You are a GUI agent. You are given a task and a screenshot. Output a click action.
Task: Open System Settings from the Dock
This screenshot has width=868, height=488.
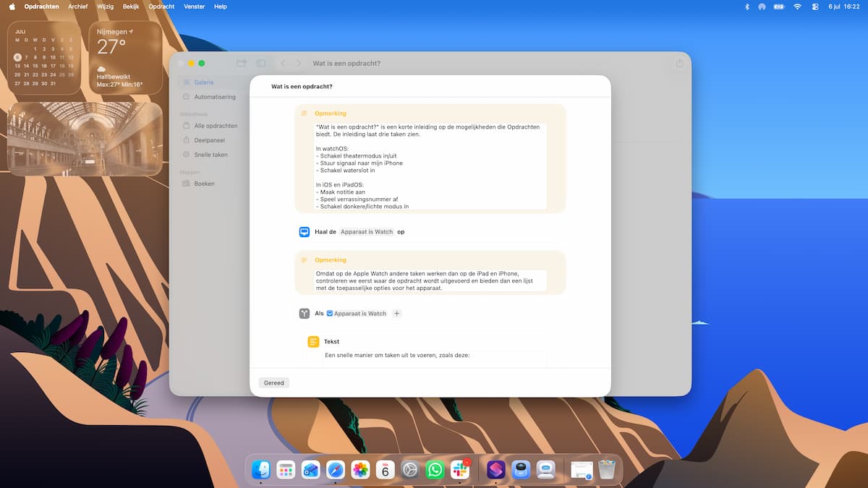[410, 470]
